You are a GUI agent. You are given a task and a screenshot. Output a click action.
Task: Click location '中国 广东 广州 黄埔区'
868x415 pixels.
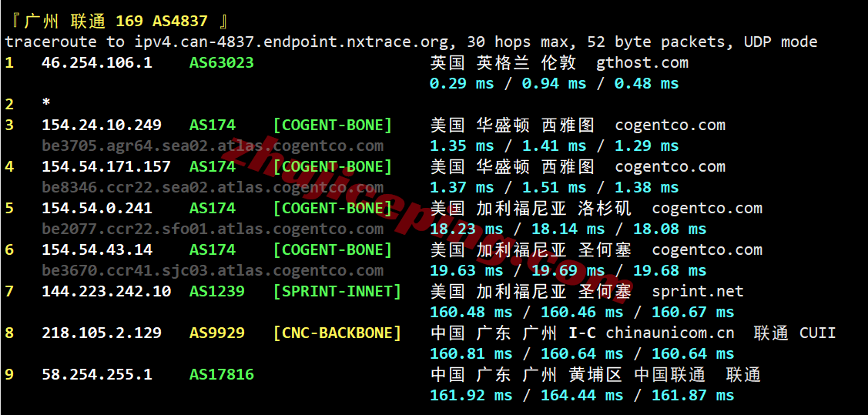pyautogui.click(x=525, y=375)
